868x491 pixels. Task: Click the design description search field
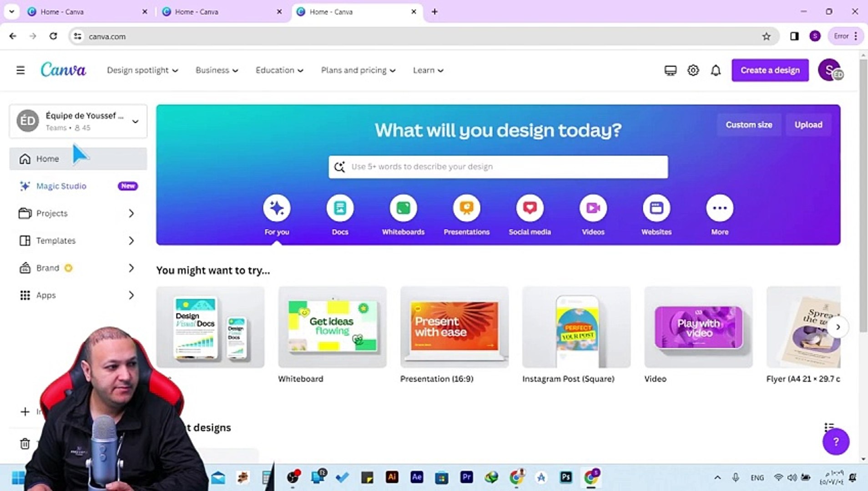[498, 166]
